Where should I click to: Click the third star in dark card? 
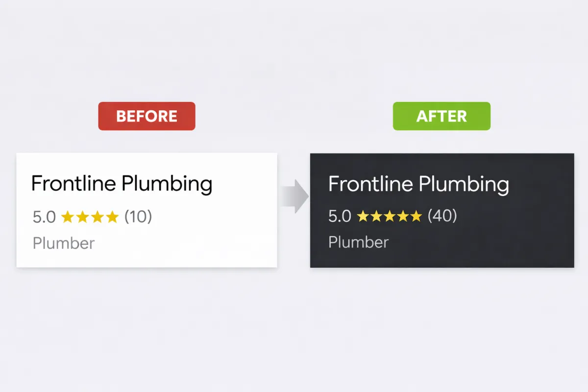(x=390, y=216)
